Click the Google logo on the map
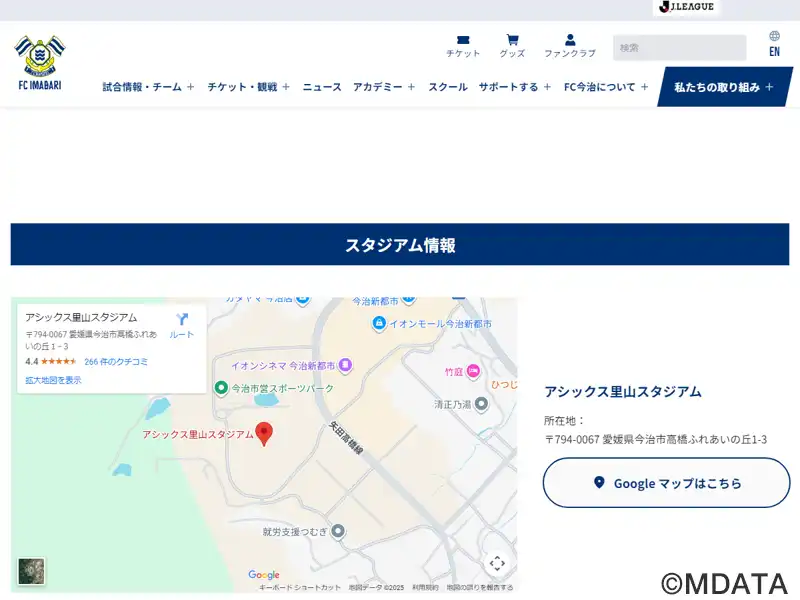800x600 pixels. pos(264,575)
